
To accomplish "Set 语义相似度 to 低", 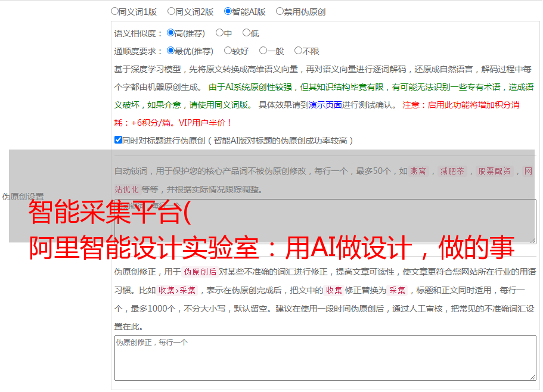I will click(x=246, y=33).
